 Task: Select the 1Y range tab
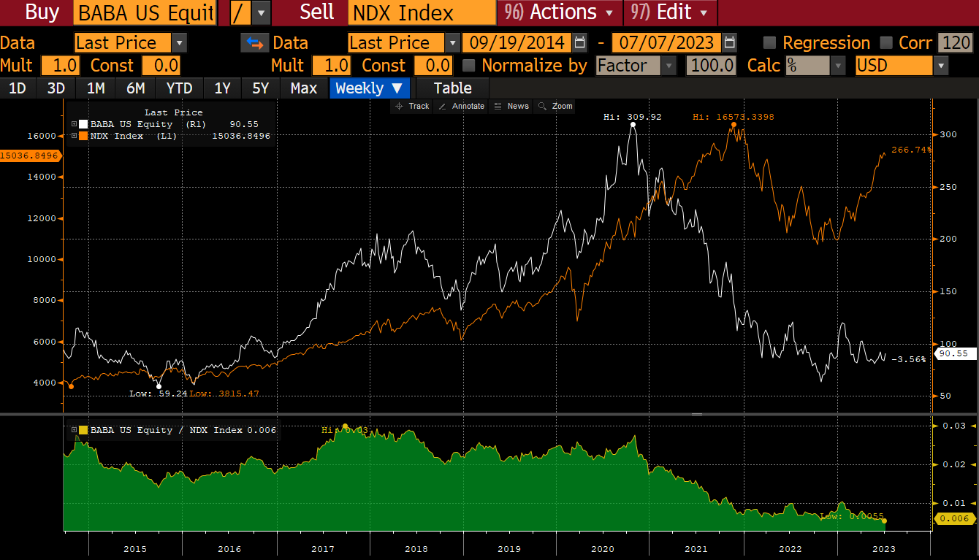coord(222,88)
